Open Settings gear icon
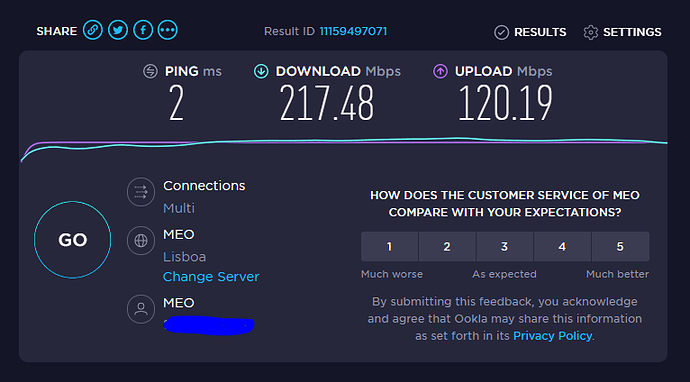The width and height of the screenshot is (690, 382). point(591,32)
